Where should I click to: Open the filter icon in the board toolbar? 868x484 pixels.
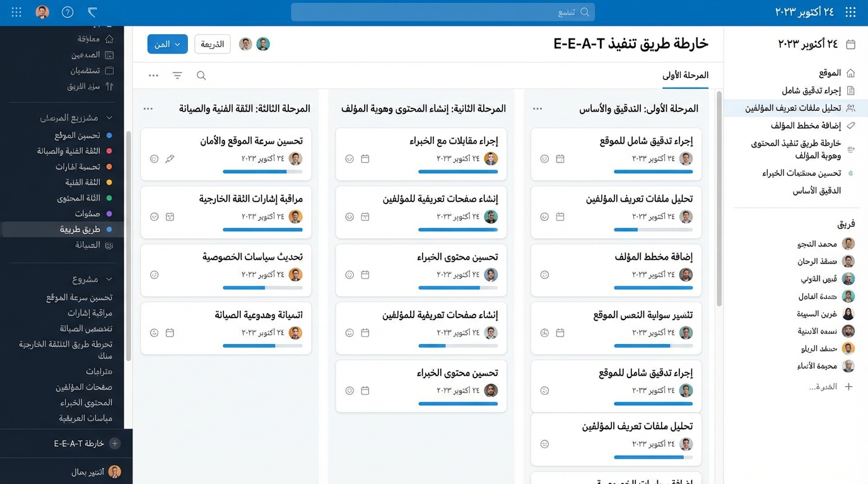click(x=177, y=75)
